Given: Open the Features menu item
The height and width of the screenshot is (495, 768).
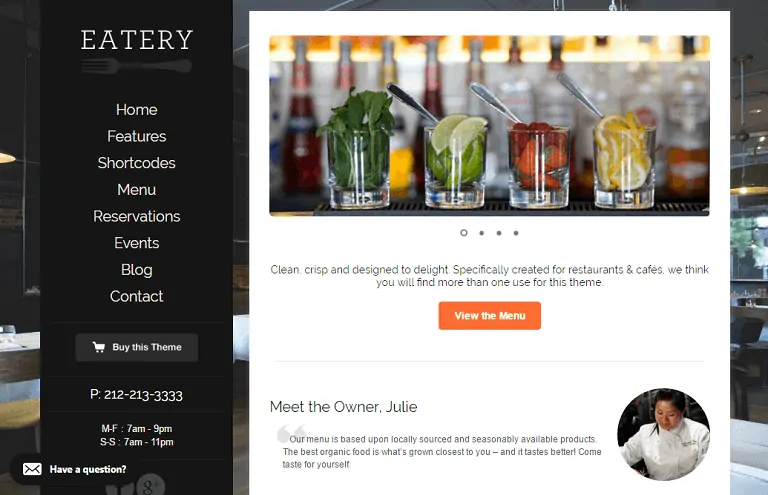Looking at the screenshot, I should (137, 136).
